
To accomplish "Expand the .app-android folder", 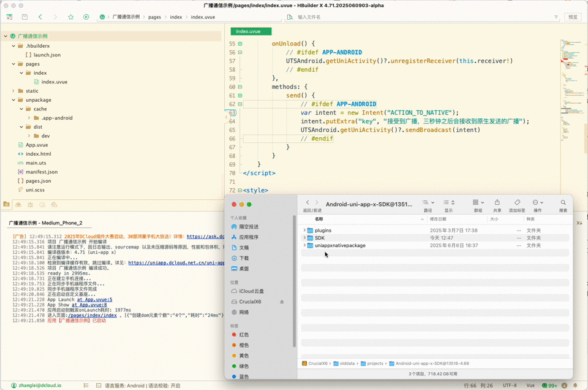I will point(29,118).
